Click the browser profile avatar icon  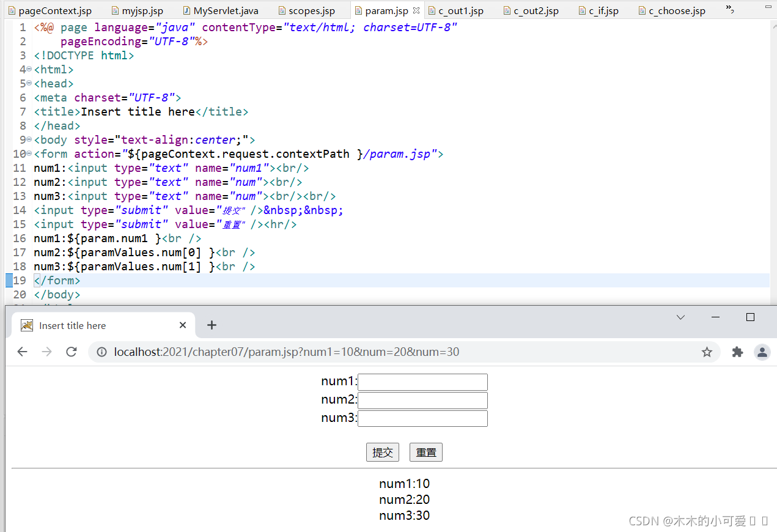tap(762, 352)
